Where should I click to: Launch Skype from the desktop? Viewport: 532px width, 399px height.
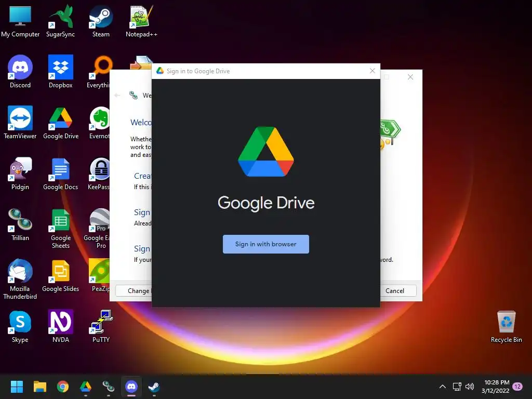pyautogui.click(x=20, y=326)
